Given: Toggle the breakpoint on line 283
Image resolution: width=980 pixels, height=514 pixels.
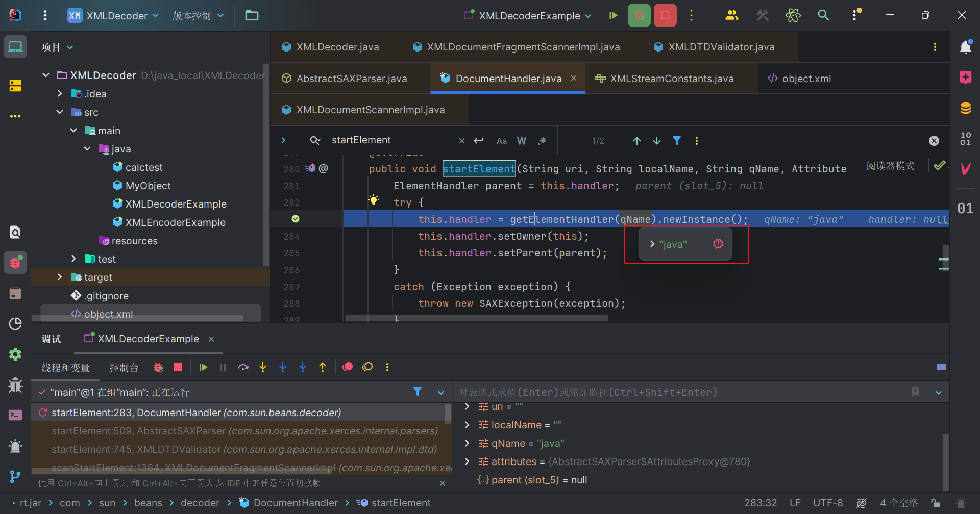Looking at the screenshot, I should (295, 219).
